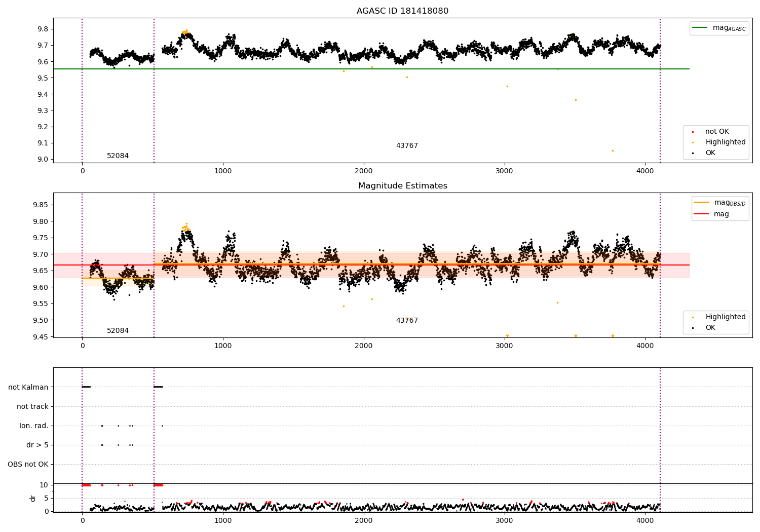
Task: Click the "Magnitude Estimates" plot title
Action: coord(402,186)
